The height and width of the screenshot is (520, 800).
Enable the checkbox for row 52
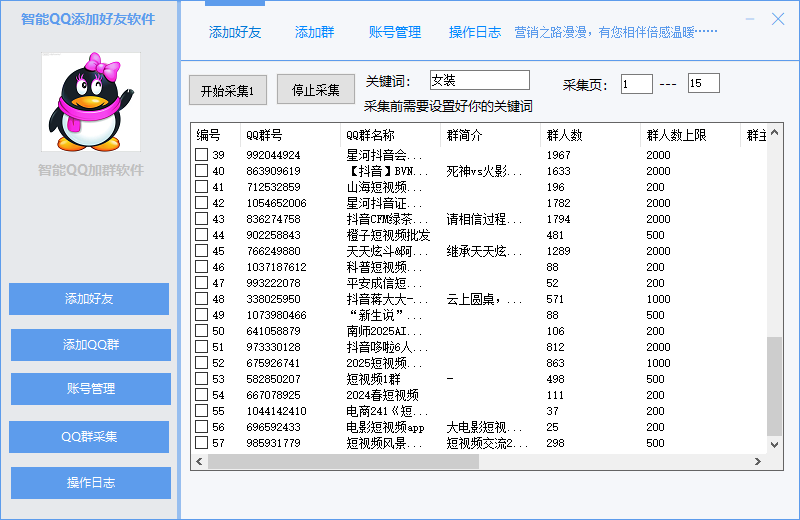pyautogui.click(x=201, y=363)
